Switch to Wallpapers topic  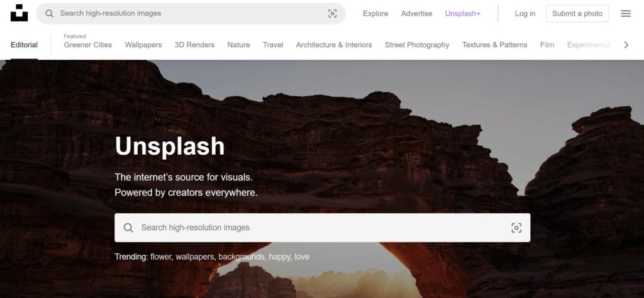[x=143, y=45]
